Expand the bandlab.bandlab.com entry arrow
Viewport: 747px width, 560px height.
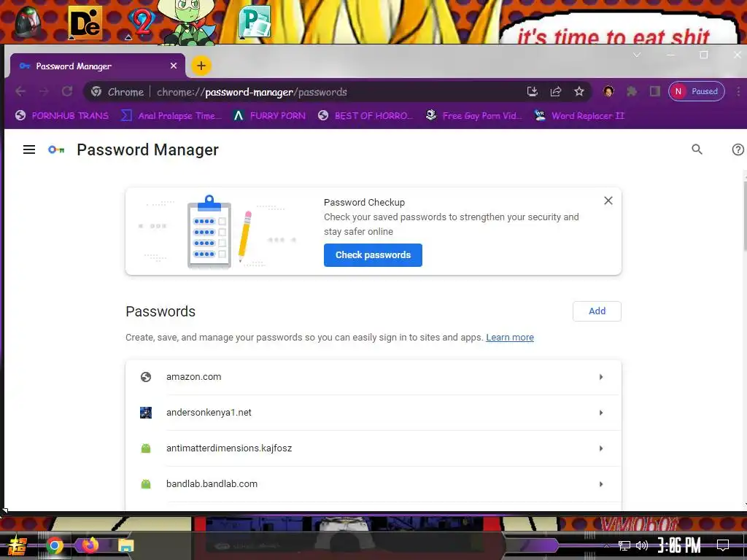click(601, 484)
